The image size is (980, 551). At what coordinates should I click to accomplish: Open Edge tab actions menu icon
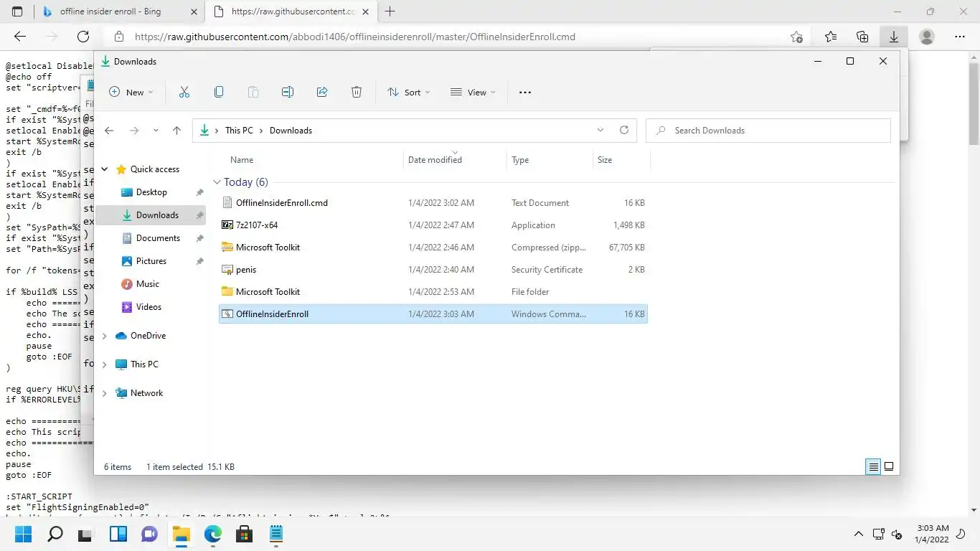tap(17, 11)
